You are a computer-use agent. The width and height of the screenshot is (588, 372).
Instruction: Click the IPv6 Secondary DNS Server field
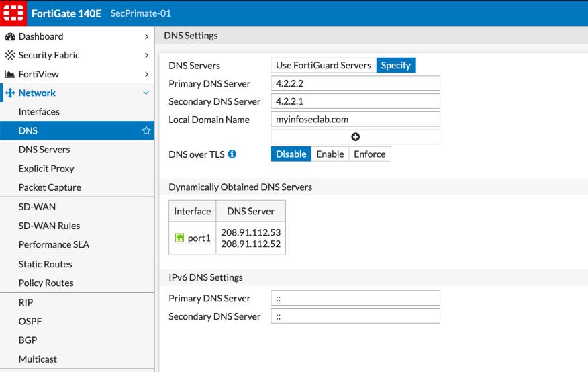(355, 316)
